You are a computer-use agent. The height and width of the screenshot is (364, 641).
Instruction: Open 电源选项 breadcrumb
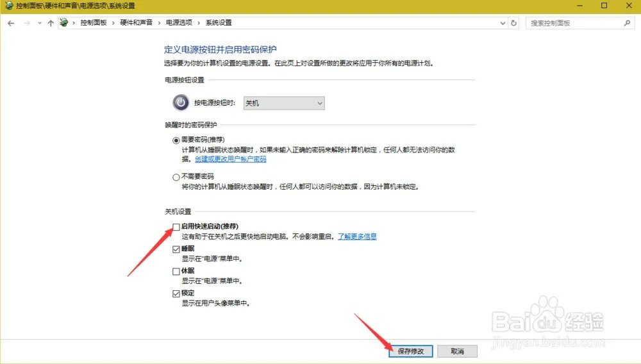tap(179, 23)
